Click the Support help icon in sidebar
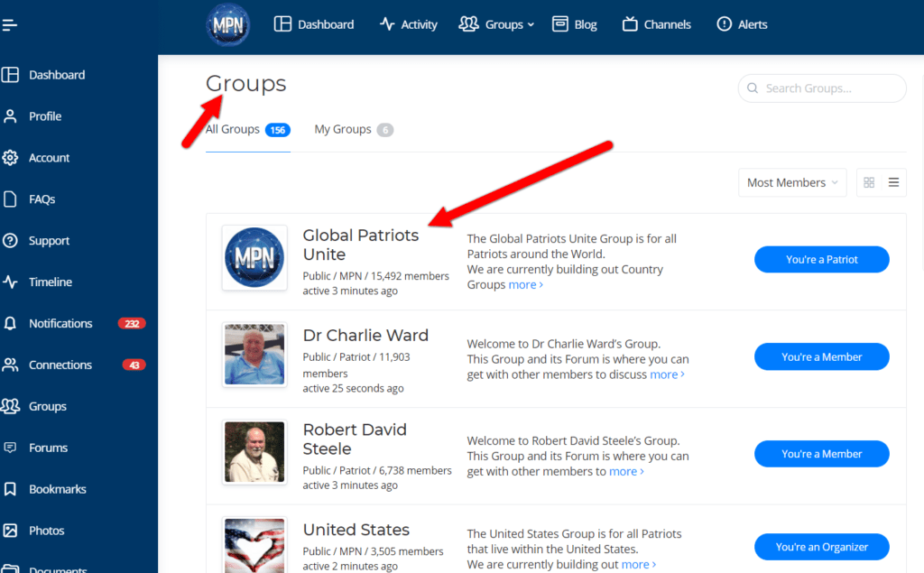 pyautogui.click(x=11, y=240)
